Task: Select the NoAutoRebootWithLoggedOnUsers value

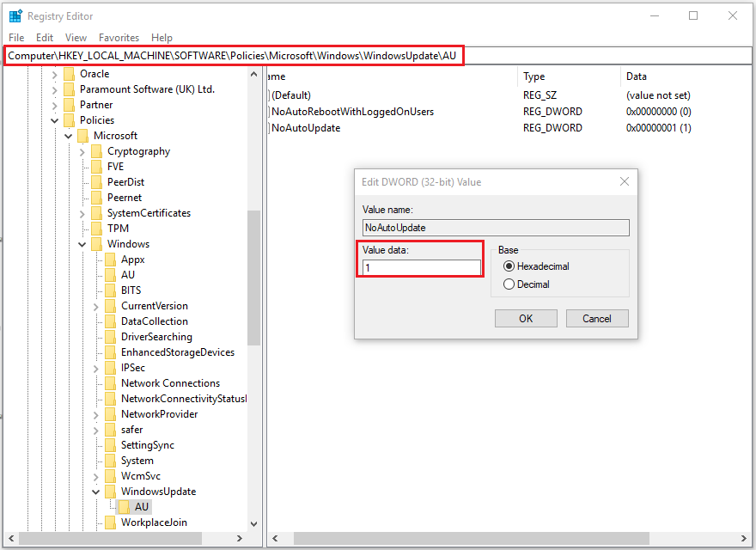Action: 352,112
